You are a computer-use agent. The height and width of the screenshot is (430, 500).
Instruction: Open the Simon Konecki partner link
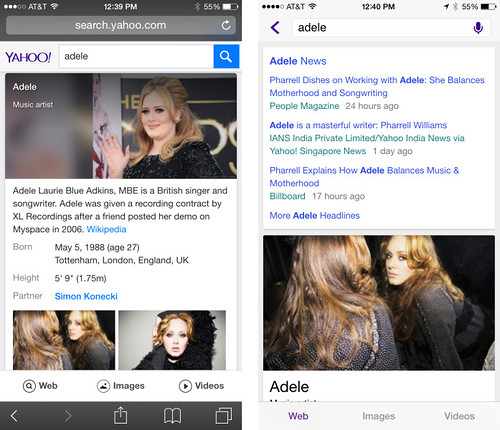(x=86, y=296)
